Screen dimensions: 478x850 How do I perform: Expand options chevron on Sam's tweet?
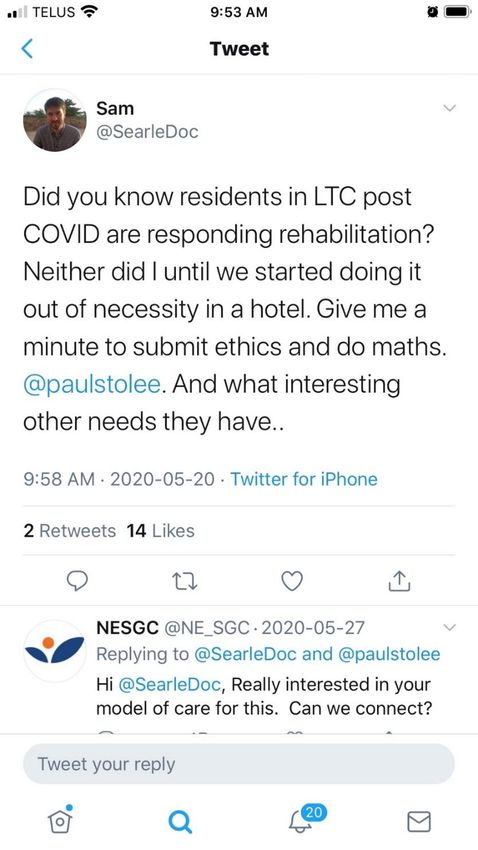(449, 108)
